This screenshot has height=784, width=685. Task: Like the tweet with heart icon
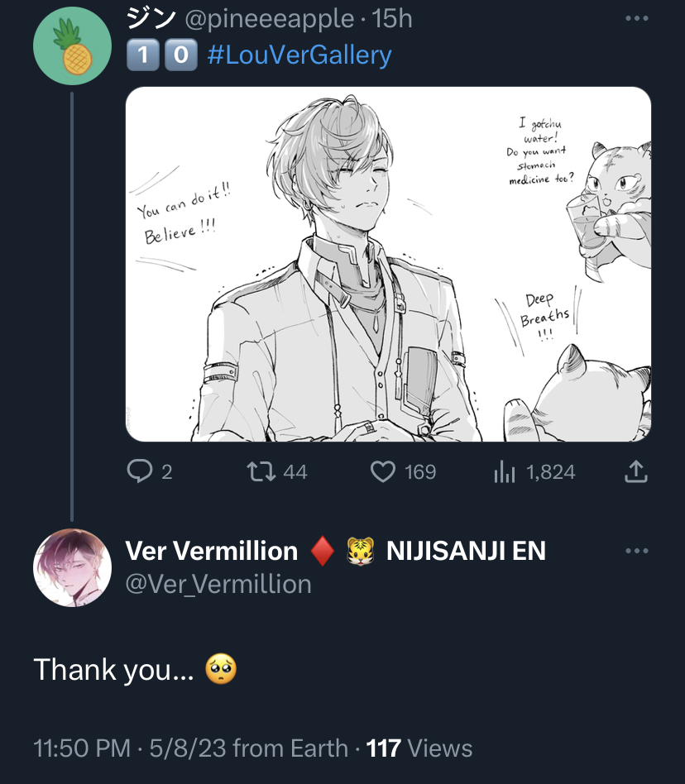382,472
